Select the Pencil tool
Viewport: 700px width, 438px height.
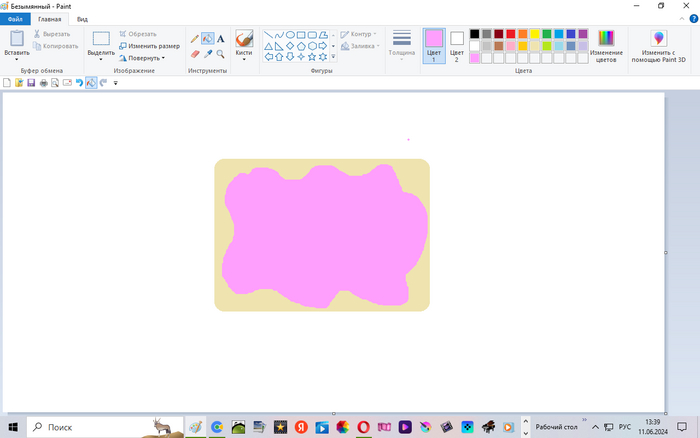195,39
